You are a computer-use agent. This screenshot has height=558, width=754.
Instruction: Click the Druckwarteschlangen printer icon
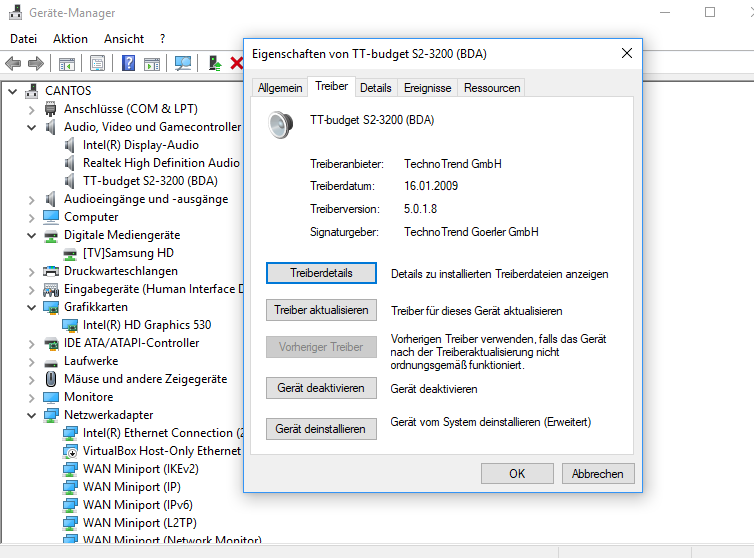(51, 271)
